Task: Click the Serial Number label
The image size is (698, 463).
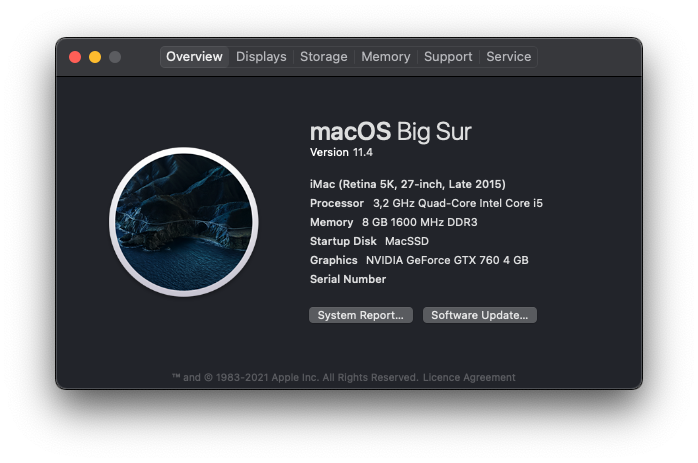Action: point(348,279)
